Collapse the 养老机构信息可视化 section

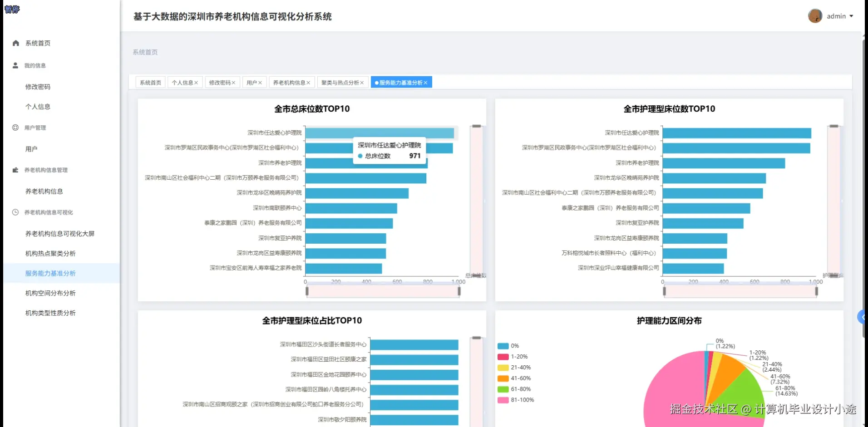(48, 212)
